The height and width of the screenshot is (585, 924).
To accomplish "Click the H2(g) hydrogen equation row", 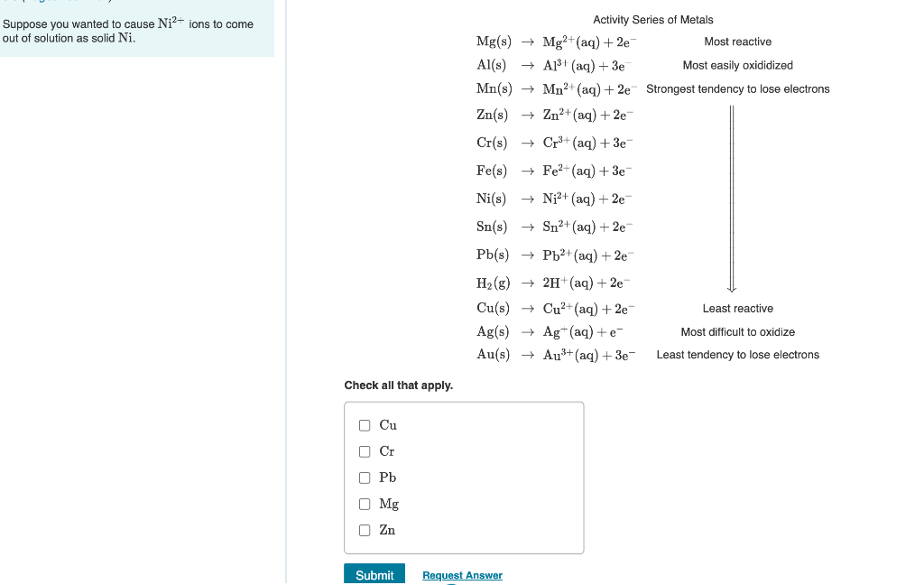I will [555, 282].
